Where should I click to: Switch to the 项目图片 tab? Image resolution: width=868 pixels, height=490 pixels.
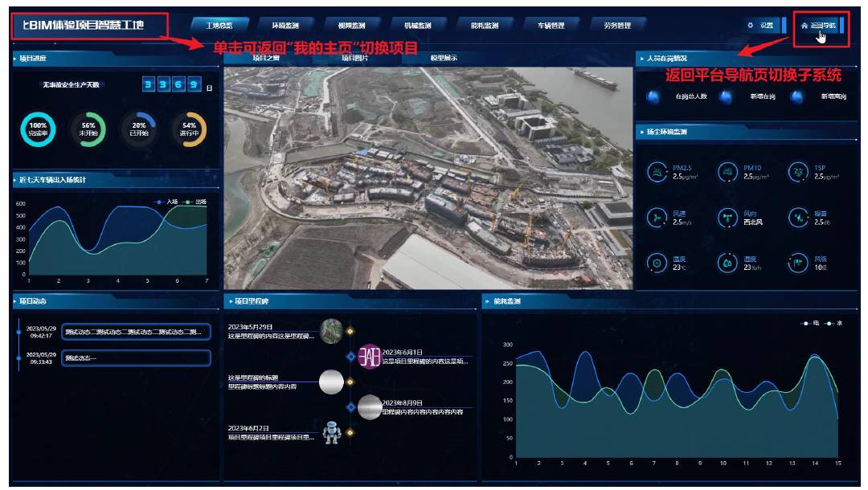354,58
